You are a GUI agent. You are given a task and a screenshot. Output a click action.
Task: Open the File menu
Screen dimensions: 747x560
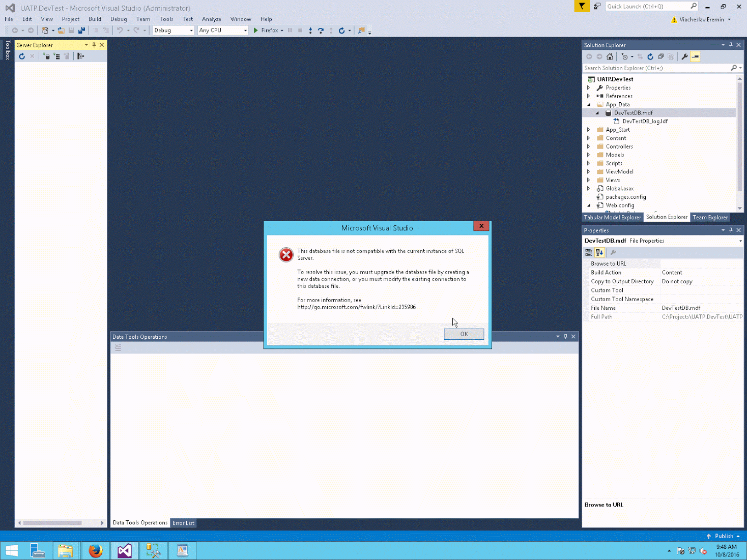9,19
